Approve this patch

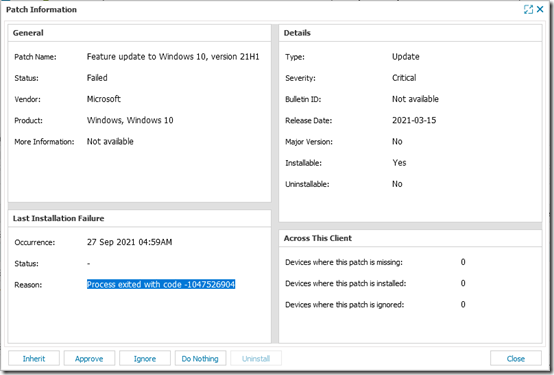89,359
